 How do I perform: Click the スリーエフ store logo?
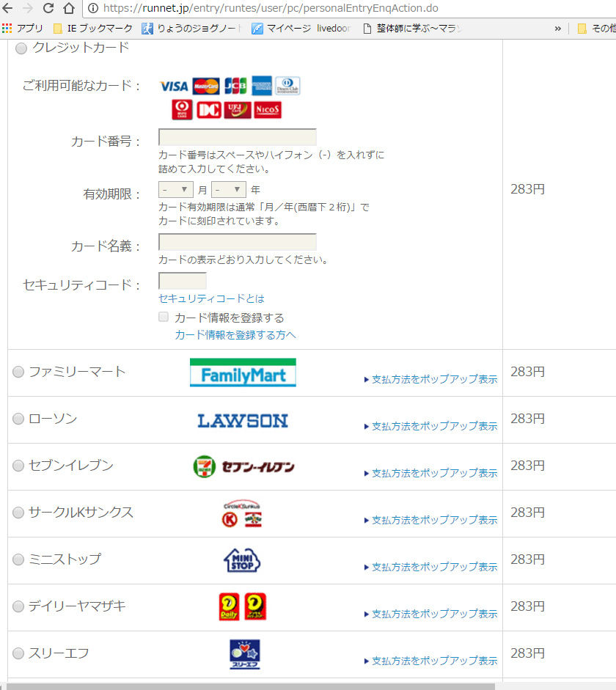pyautogui.click(x=245, y=654)
